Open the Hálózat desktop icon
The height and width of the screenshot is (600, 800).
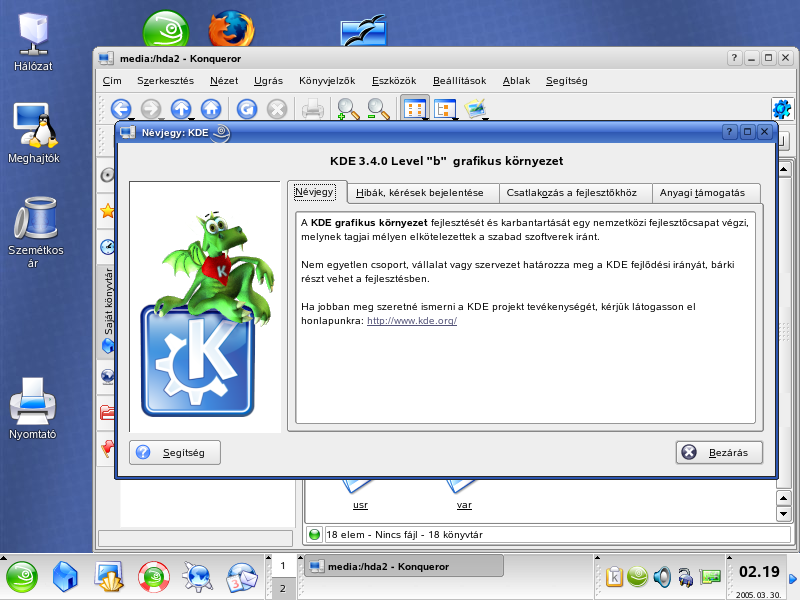coord(33,42)
